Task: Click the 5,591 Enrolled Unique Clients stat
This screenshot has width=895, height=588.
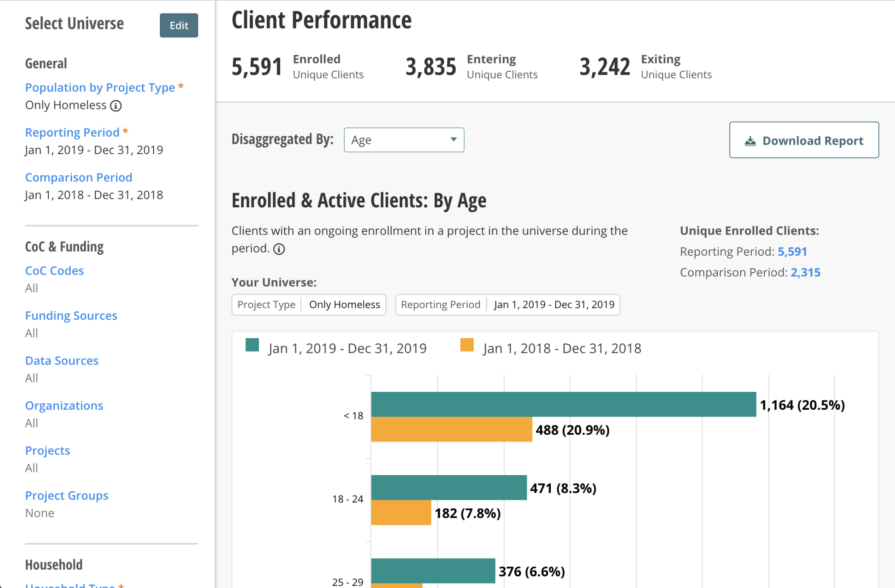Action: 298,67
